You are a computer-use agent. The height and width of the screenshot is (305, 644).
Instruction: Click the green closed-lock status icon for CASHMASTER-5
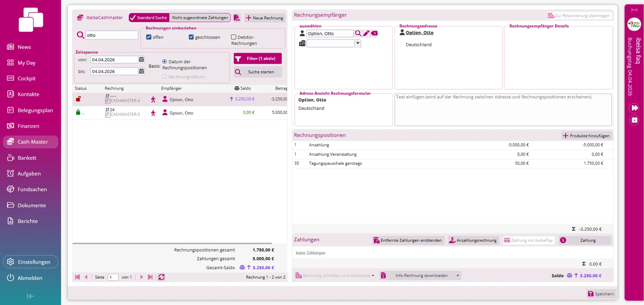tap(78, 113)
